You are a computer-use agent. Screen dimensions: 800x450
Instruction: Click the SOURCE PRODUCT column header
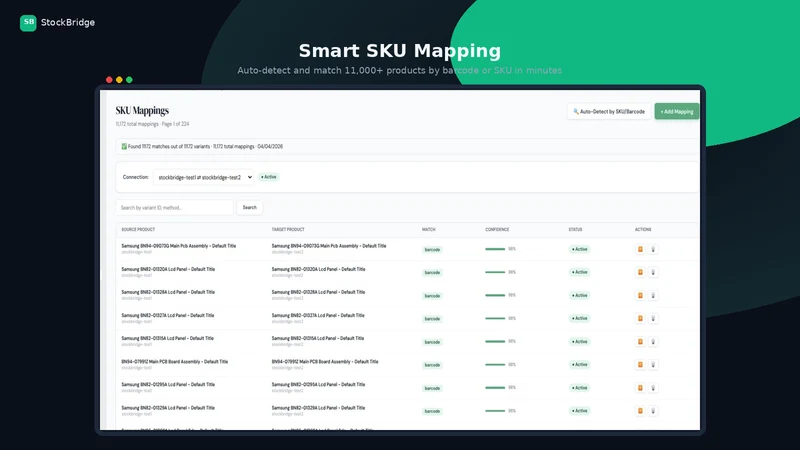pos(138,230)
